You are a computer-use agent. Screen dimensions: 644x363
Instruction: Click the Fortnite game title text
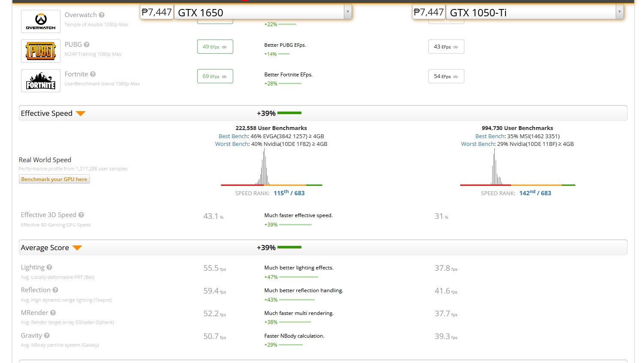(76, 74)
